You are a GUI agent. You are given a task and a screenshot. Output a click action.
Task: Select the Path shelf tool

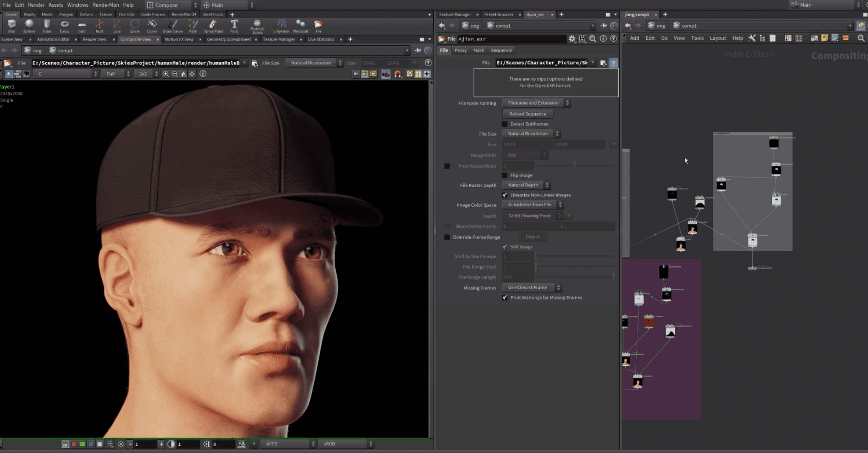pos(193,26)
